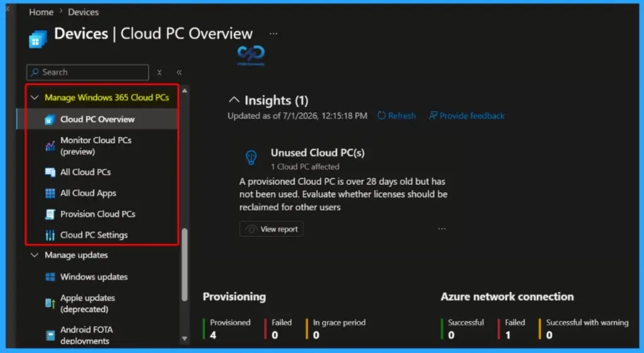Image resolution: width=644 pixels, height=353 pixels.
Task: Click the sidebar scroll up arrow
Action: 184,90
